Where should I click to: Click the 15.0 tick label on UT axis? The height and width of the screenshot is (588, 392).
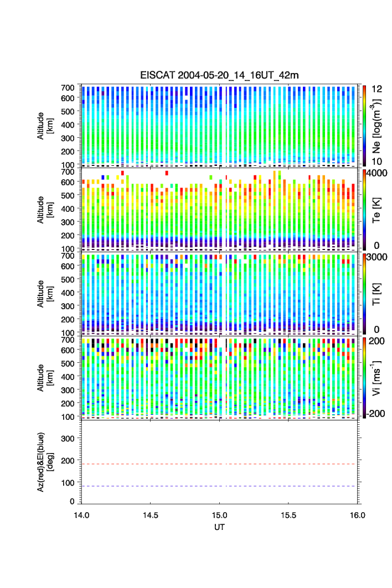(220, 515)
